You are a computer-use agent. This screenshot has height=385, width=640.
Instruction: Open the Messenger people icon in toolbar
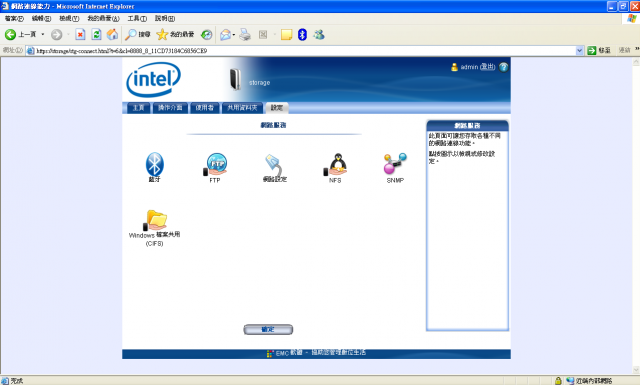(x=319, y=35)
